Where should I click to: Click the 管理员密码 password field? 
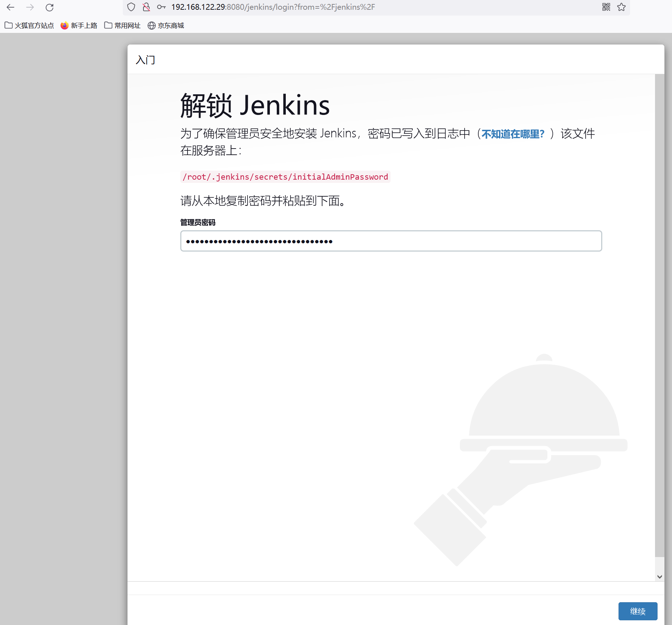pyautogui.click(x=391, y=241)
